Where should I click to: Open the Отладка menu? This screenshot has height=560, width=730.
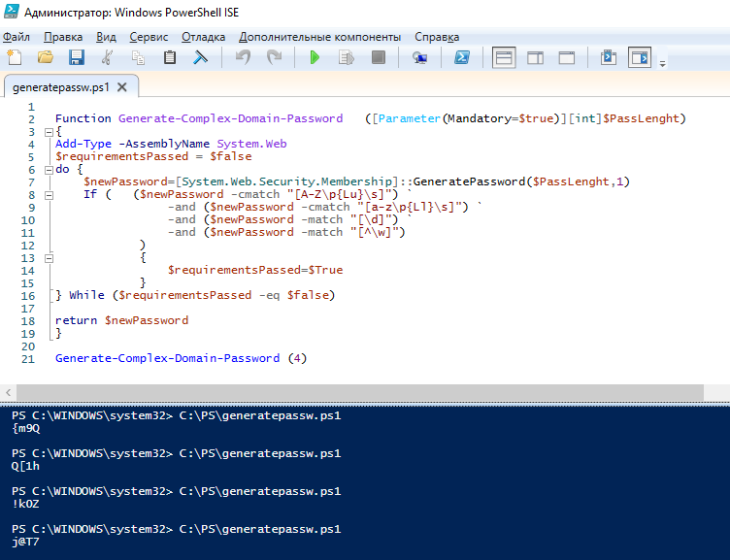click(204, 37)
